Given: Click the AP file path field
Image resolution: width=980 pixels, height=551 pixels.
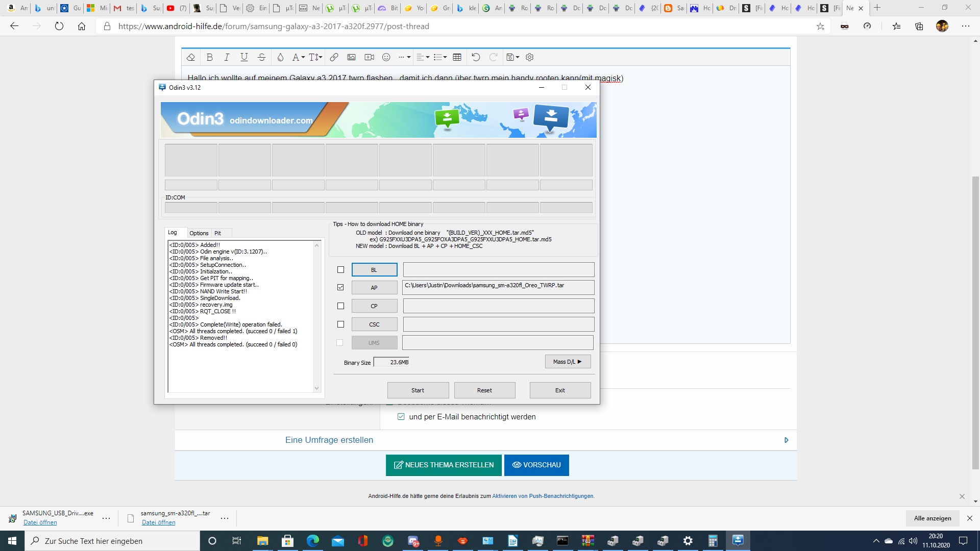Looking at the screenshot, I should tap(498, 287).
